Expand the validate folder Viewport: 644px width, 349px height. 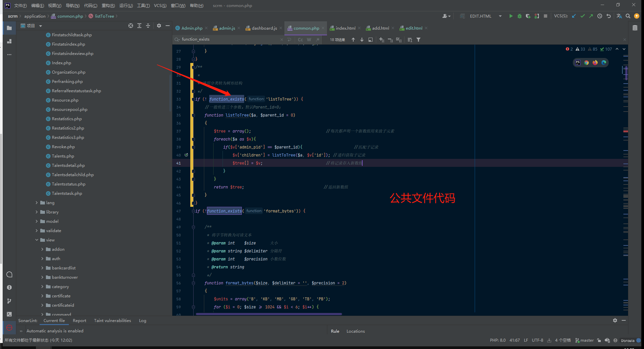[x=37, y=230]
